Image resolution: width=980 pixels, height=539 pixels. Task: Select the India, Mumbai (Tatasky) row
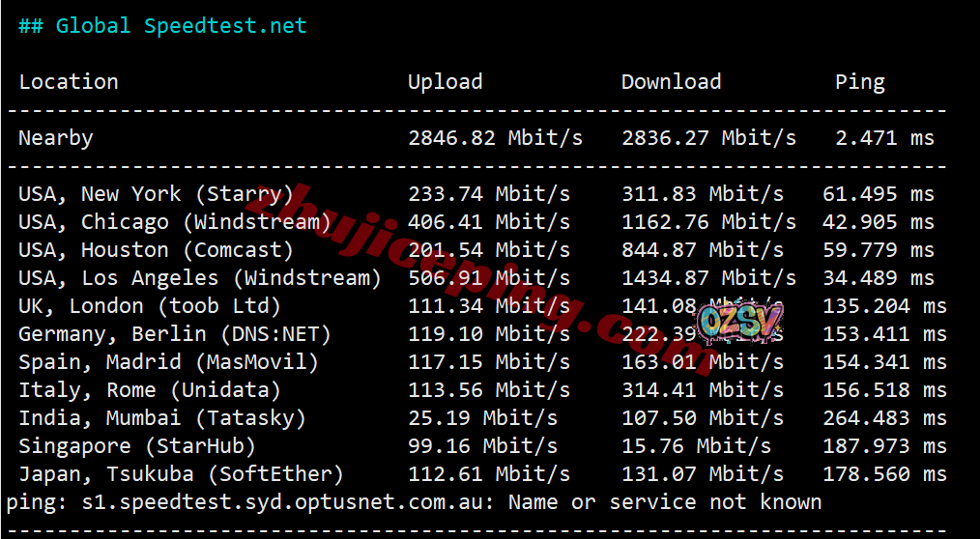tap(162, 418)
